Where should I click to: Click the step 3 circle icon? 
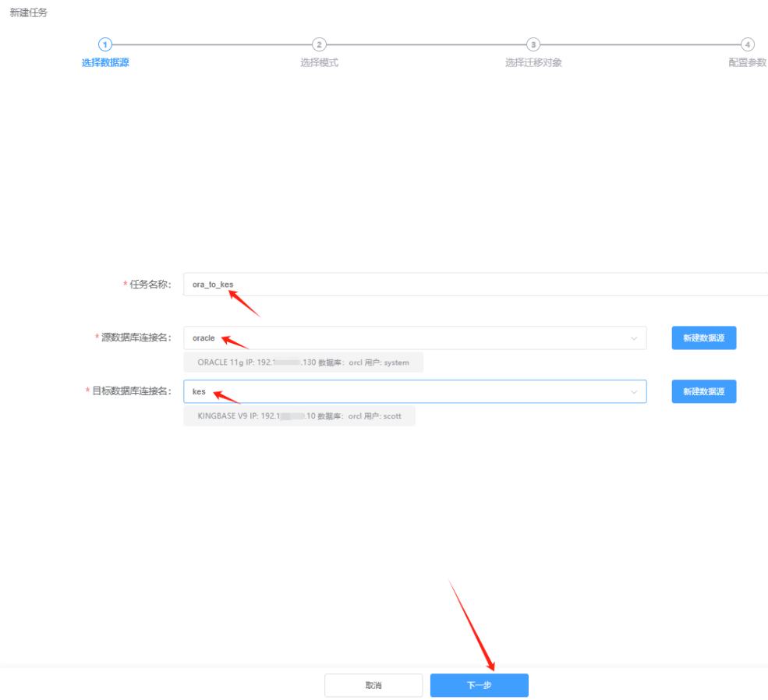click(533, 44)
